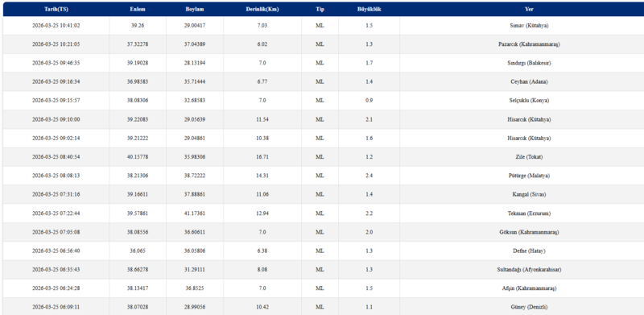644x315 pixels.
Task: Click the latitude value 39.21222
Action: (138, 139)
